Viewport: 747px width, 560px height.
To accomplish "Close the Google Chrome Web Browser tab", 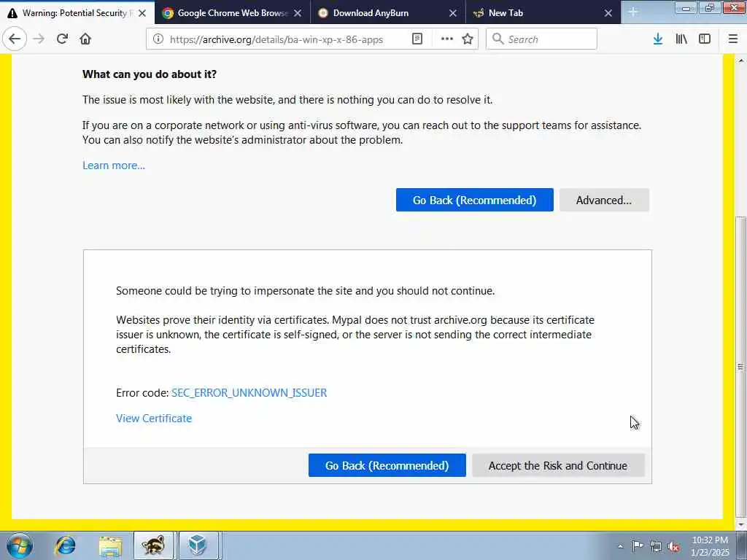I will (298, 13).
